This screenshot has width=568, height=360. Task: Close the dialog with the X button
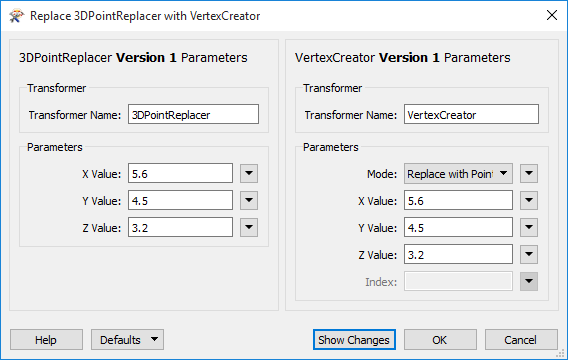(x=552, y=15)
